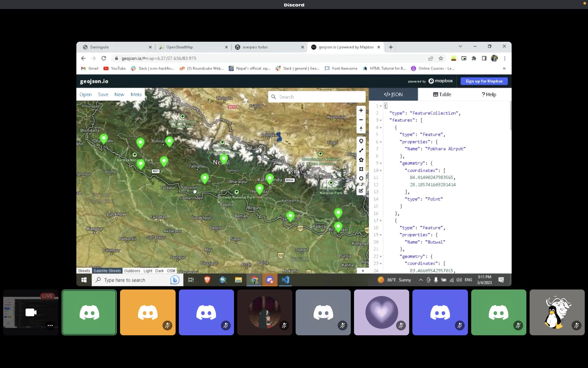Select the draw point marker tool

(x=361, y=141)
